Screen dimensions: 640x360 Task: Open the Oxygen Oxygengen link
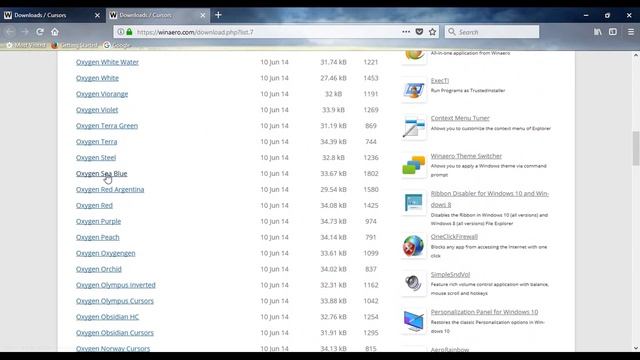pos(105,253)
